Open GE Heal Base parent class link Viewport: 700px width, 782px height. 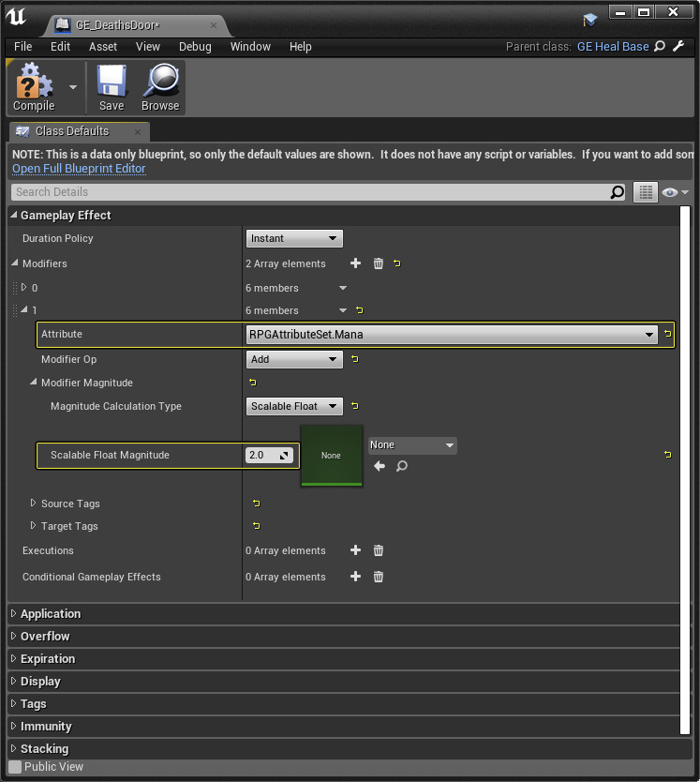click(613, 46)
